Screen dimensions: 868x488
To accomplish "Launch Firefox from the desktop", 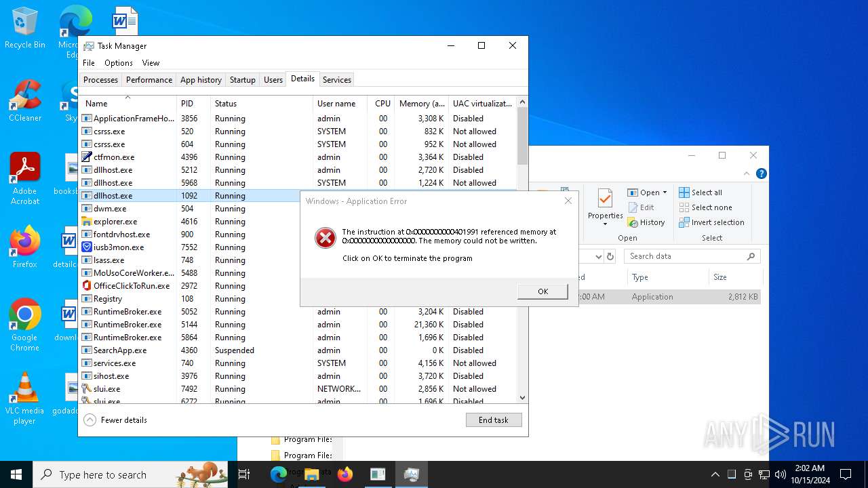I will (25, 247).
